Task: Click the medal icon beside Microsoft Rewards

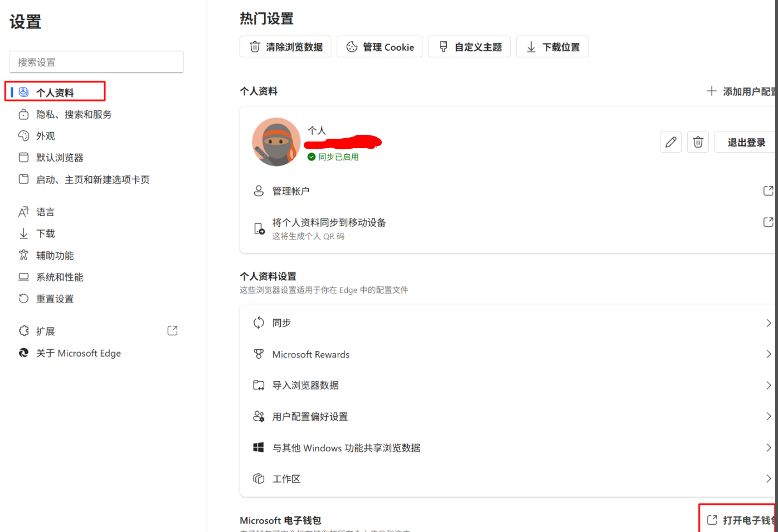Action: 259,354
